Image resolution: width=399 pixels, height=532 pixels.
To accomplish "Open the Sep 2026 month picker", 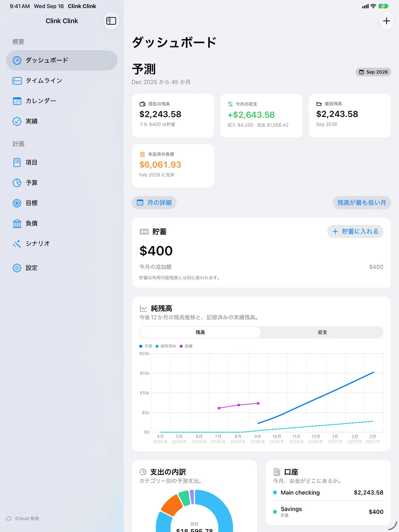I will point(373,72).
